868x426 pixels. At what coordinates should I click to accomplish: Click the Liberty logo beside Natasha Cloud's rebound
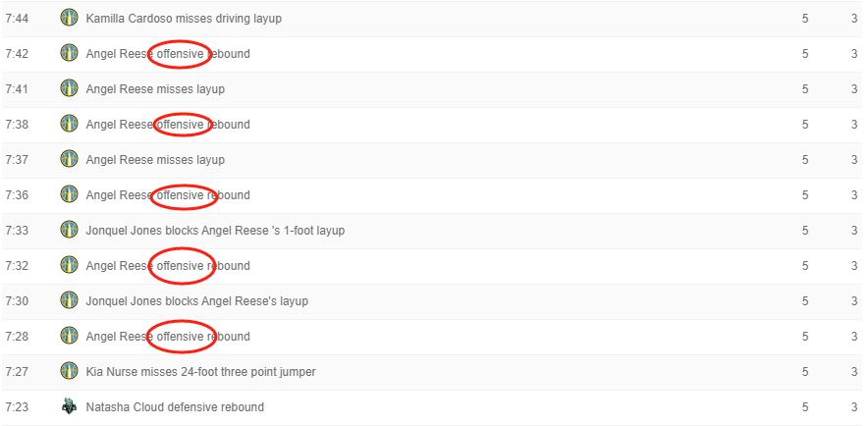point(69,406)
